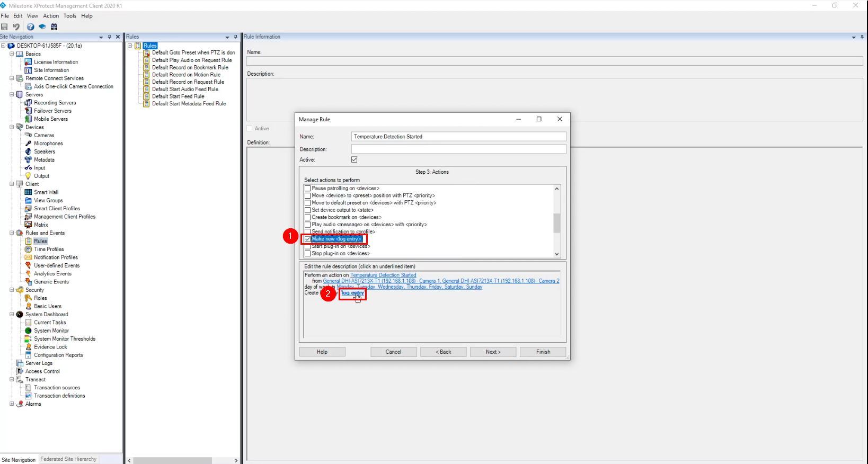868x464 pixels.
Task: Click the binoculars search toolbar icon
Action: pos(54,26)
